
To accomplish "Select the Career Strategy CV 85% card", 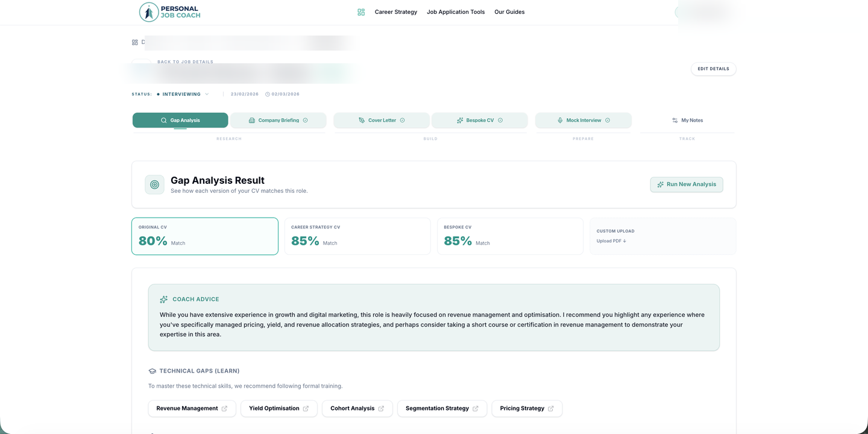I will (x=357, y=236).
